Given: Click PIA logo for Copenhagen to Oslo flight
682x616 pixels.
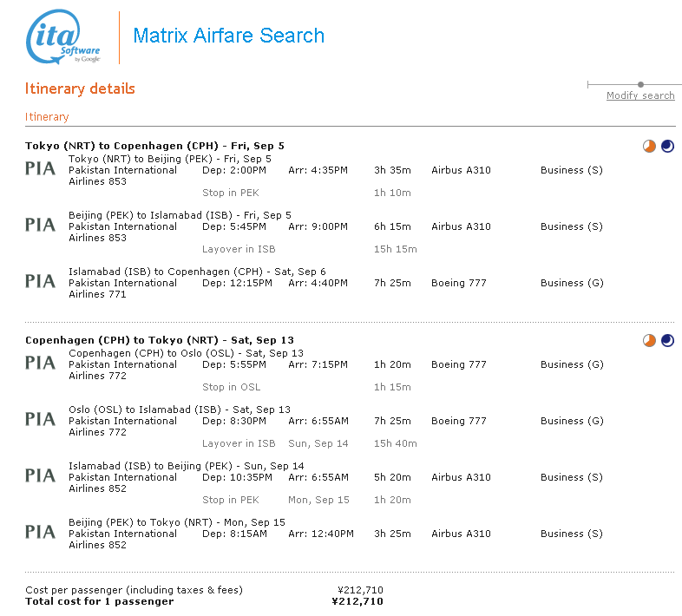Looking at the screenshot, I should click(x=41, y=363).
